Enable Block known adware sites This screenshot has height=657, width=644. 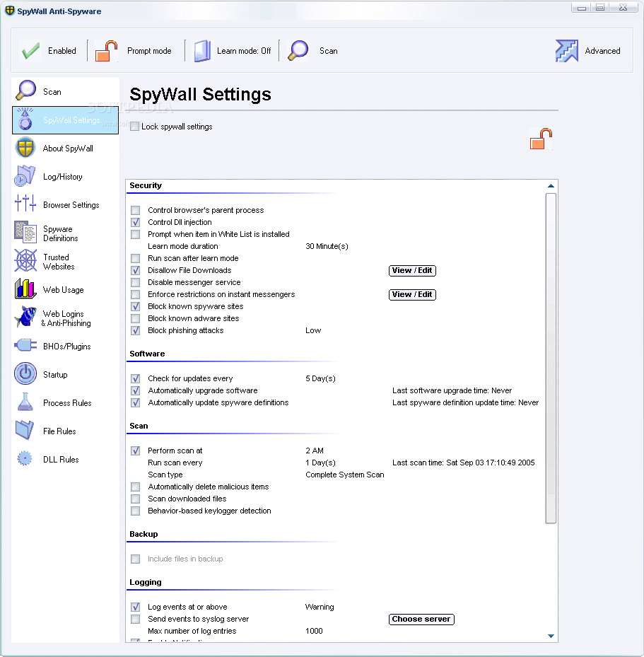pos(135,318)
